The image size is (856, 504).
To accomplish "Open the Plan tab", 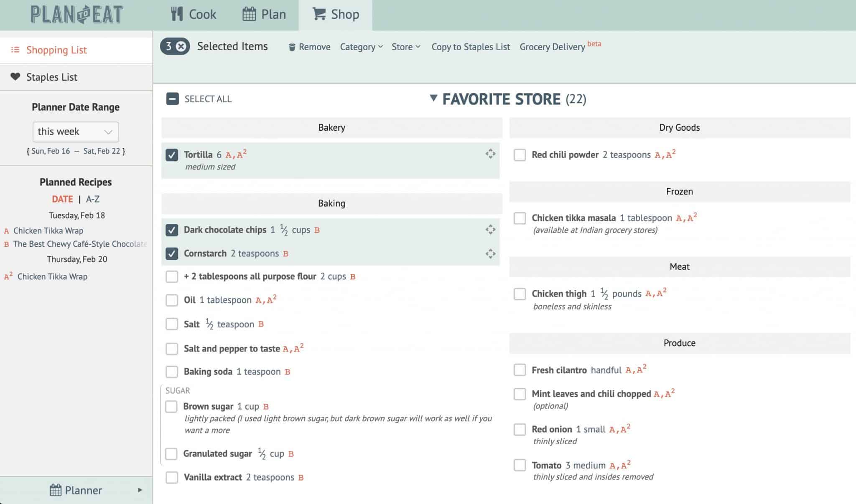I will click(x=264, y=15).
